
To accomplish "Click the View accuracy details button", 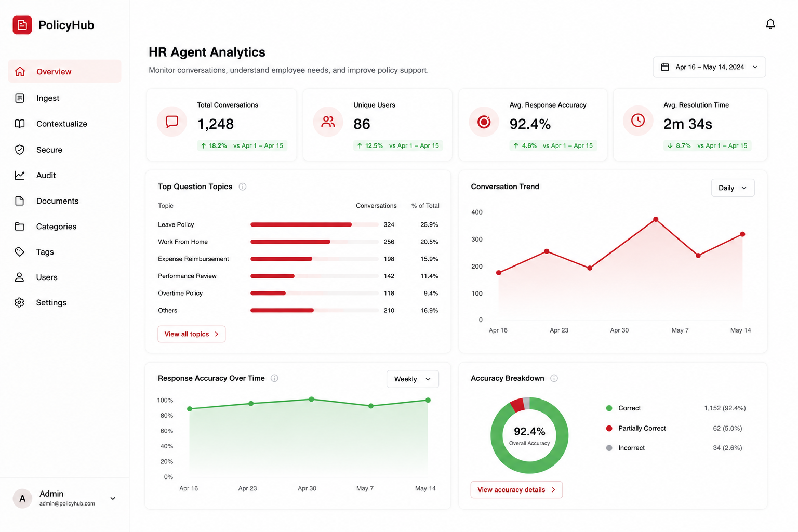I will (516, 489).
